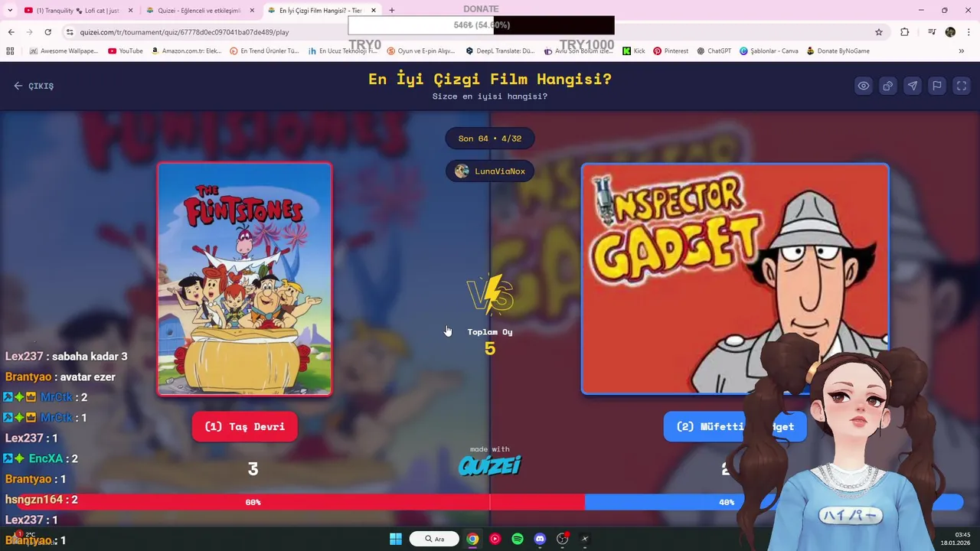The height and width of the screenshot is (551, 980).
Task: Click chat line 'EncXA : 2'
Action: coord(41,458)
